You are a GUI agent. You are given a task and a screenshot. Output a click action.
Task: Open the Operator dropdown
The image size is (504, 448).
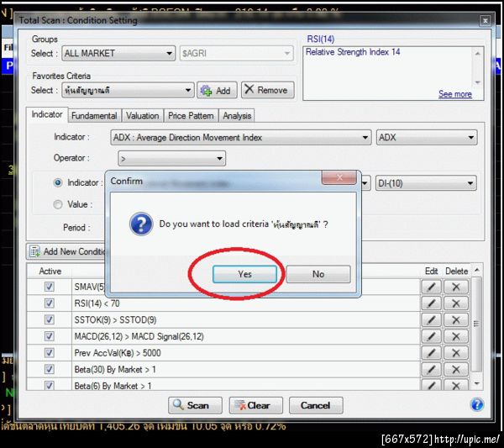(x=172, y=159)
